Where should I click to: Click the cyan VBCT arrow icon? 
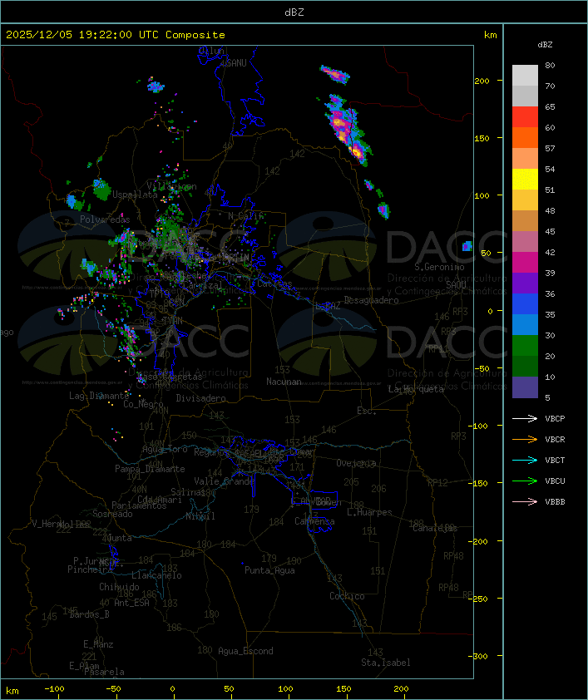click(525, 460)
